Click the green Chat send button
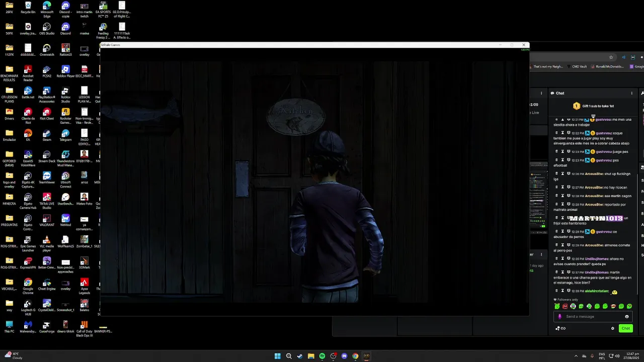Screen dimensions: 644x362 pyautogui.click(x=625, y=328)
